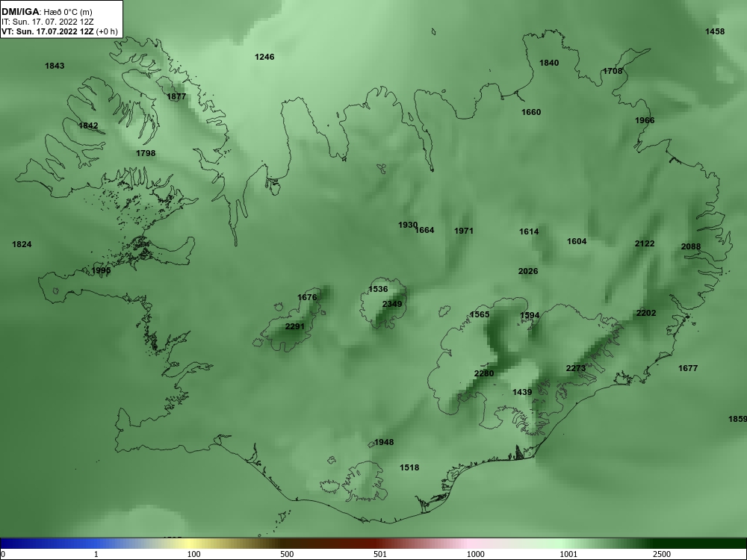
Task: Select the 2291 value on Langjökull glacier
Action: pos(294,326)
